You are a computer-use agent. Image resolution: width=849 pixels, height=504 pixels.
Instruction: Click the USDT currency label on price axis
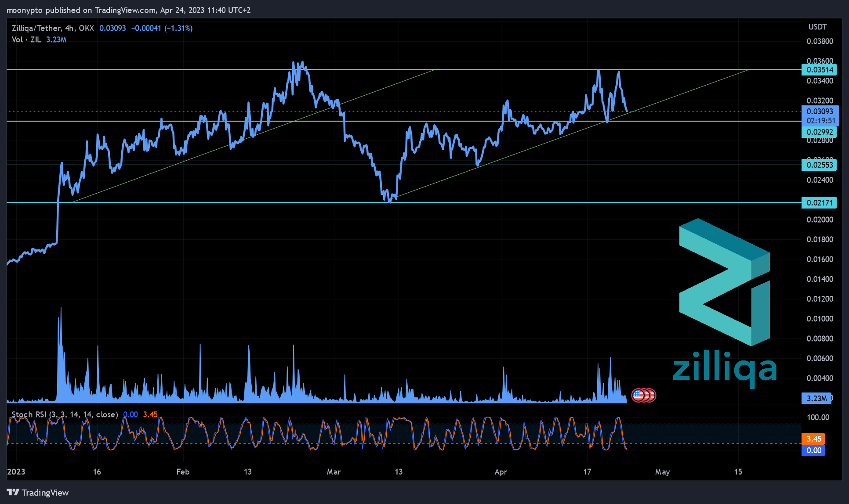[x=817, y=27]
